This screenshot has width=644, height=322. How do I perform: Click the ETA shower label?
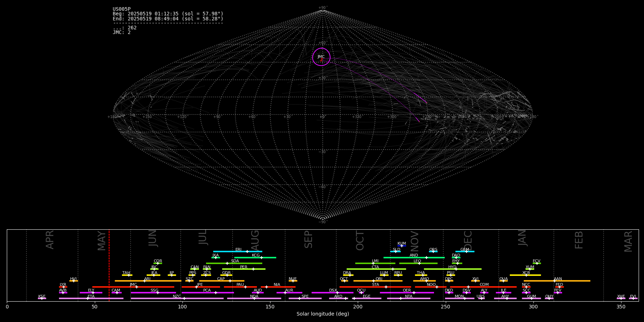coord(91,297)
